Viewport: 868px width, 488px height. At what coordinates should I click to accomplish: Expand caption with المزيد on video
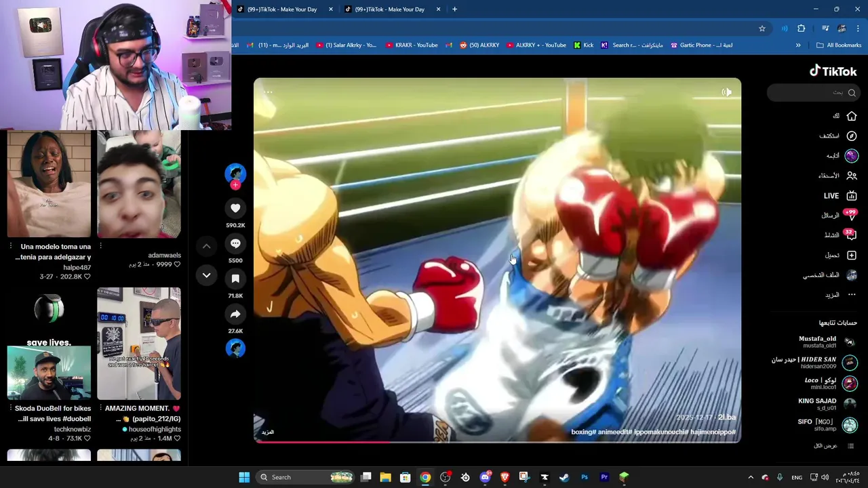click(268, 432)
